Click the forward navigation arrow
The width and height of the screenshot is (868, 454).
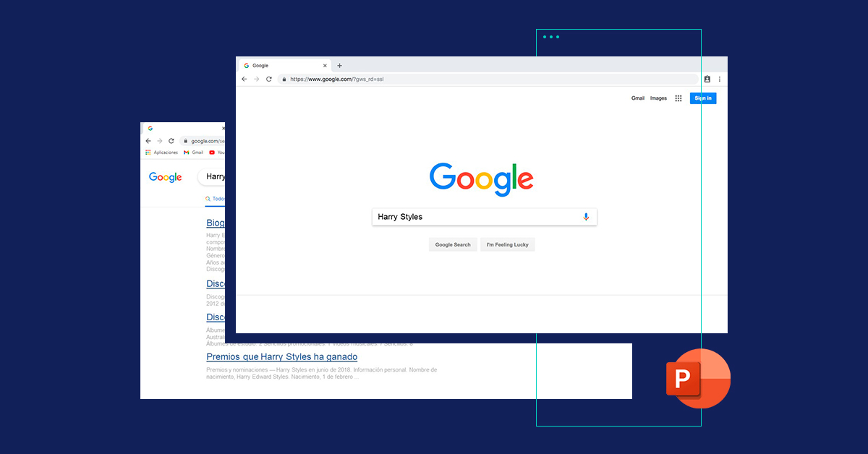click(x=255, y=78)
